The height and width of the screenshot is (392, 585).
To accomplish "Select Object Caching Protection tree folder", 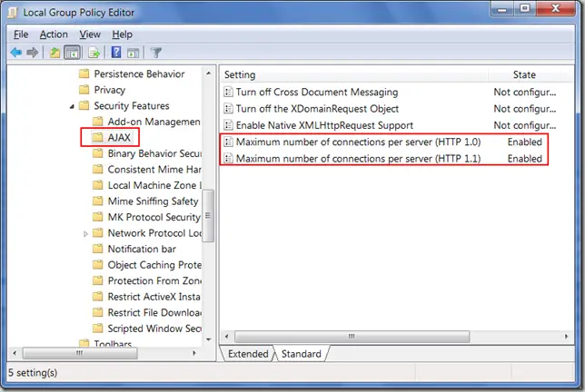I will click(x=154, y=265).
